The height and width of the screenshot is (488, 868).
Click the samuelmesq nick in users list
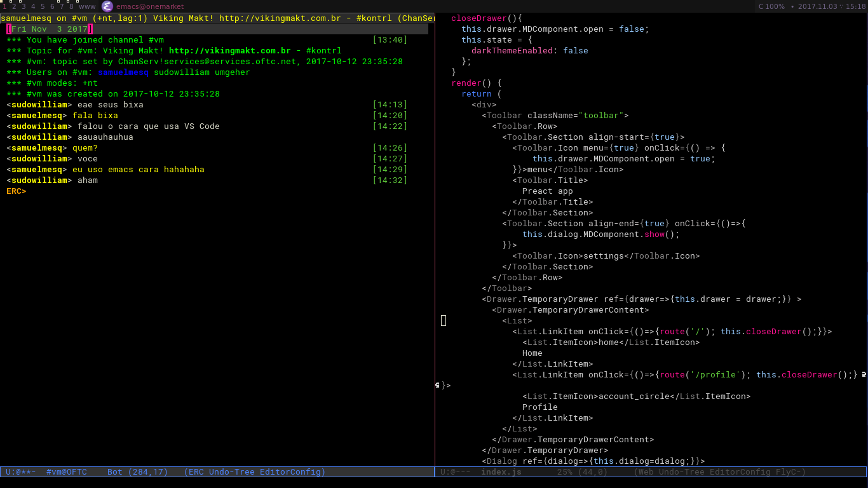tap(123, 72)
